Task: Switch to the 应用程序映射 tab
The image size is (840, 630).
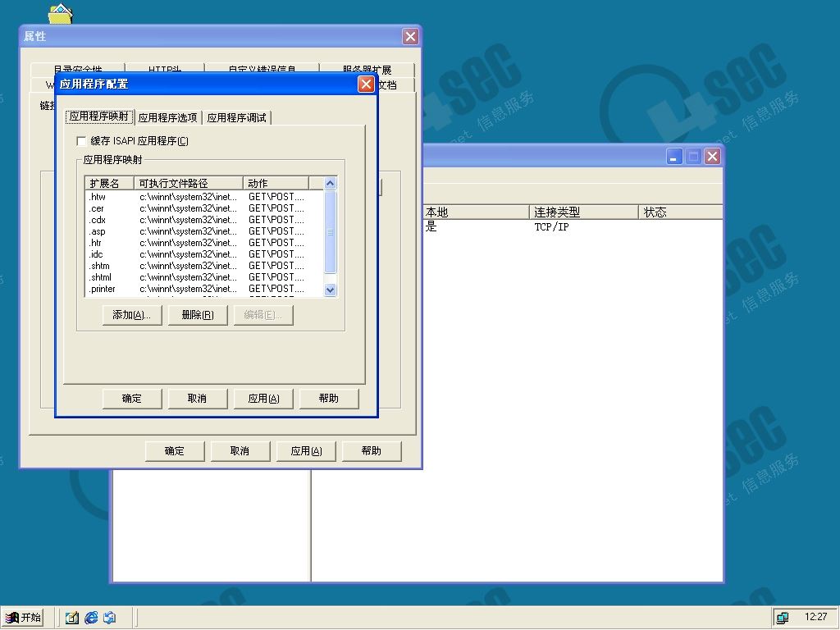Action: 99,116
